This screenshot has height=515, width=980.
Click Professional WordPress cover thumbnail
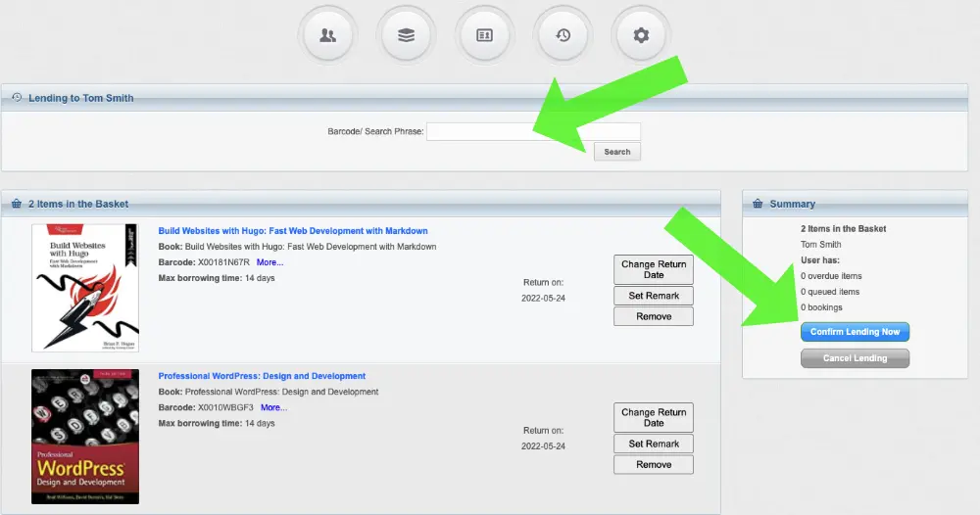85,437
